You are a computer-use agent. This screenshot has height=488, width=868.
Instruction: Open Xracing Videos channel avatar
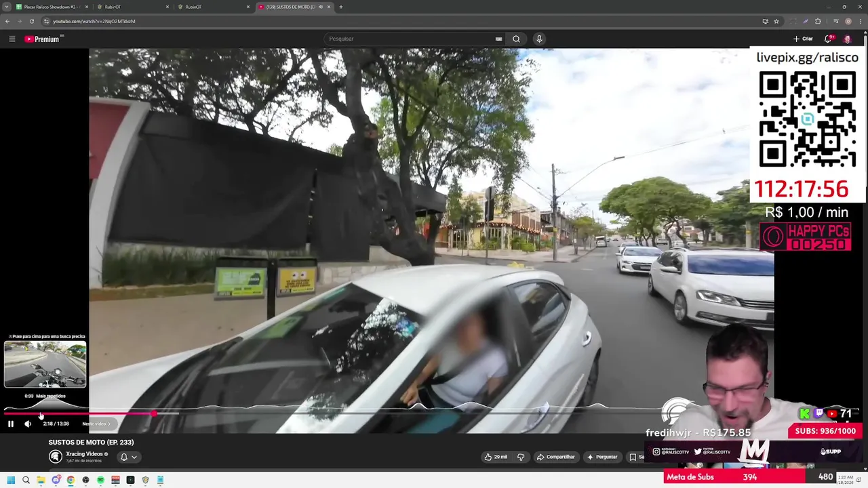[x=56, y=457]
